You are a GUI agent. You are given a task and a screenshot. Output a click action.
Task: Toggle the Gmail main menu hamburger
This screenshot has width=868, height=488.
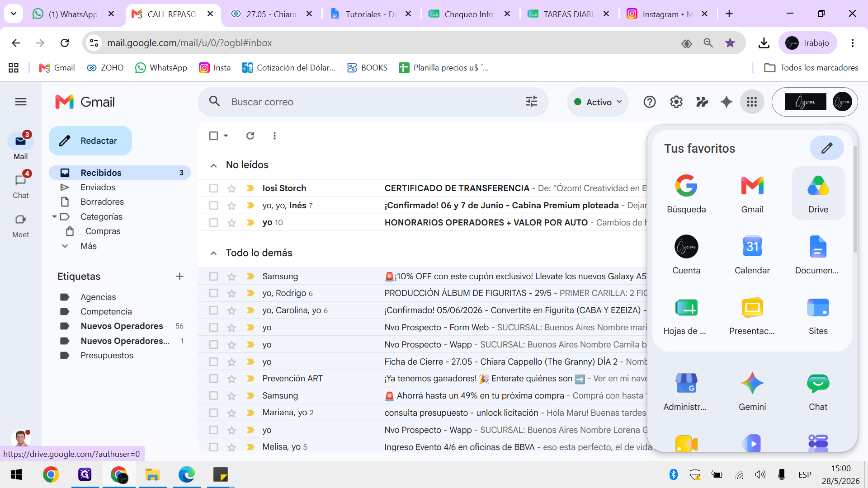coord(21,102)
